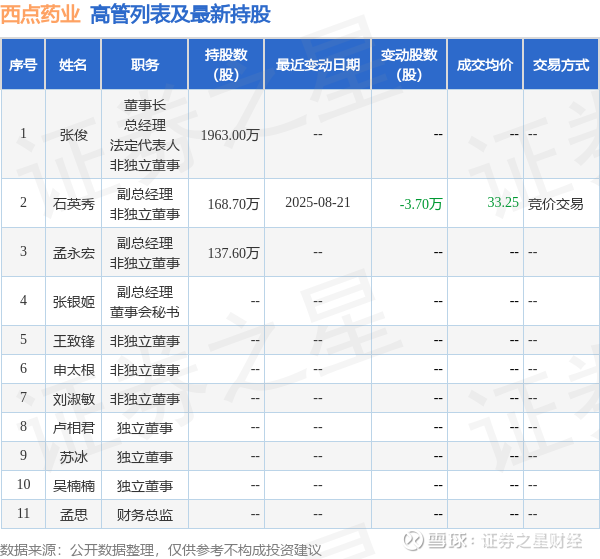Click 非独立董事 in 申太根's row
This screenshot has height=559, width=600.
pyautogui.click(x=145, y=370)
